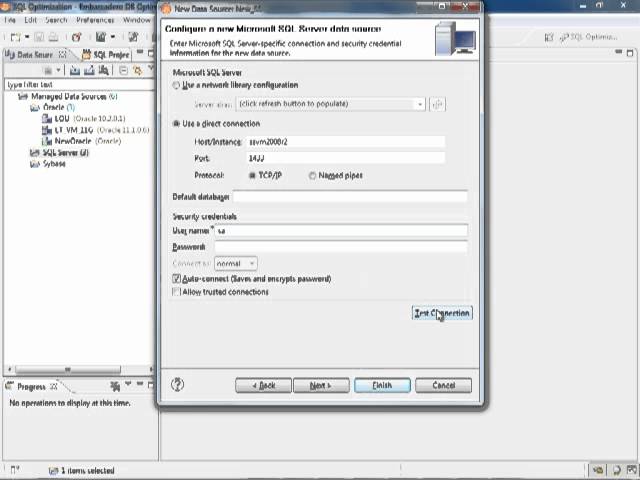Click the explorer horizontal scrollbar thumb
The image size is (640, 480).
point(68,370)
